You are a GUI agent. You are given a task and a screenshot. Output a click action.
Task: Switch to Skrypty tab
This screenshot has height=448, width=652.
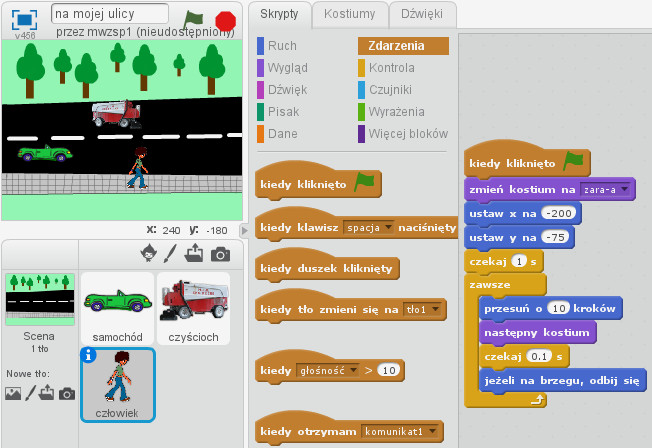[279, 14]
